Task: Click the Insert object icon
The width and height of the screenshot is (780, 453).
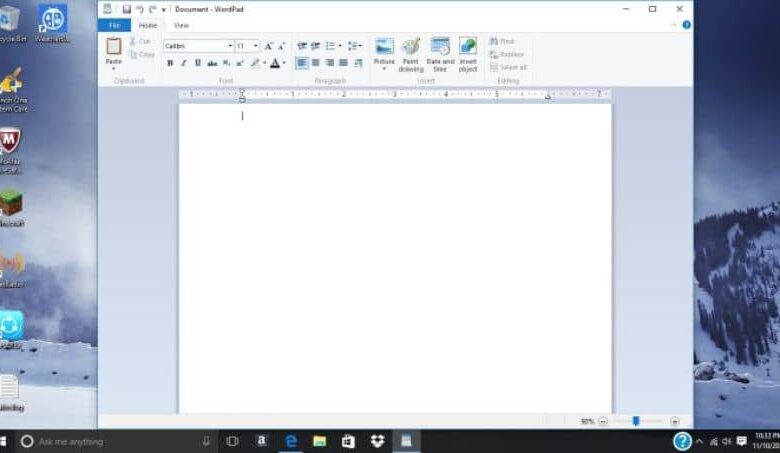Action: click(468, 54)
